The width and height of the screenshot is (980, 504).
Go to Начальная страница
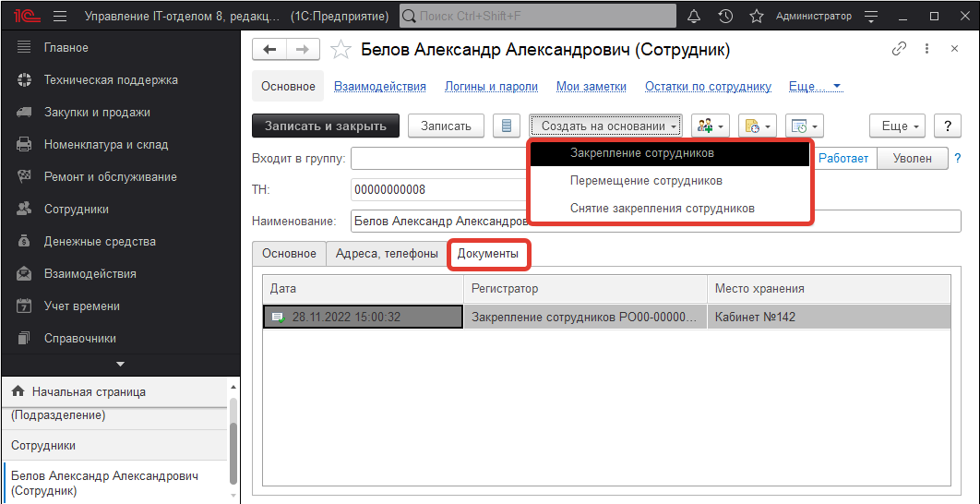click(115, 392)
